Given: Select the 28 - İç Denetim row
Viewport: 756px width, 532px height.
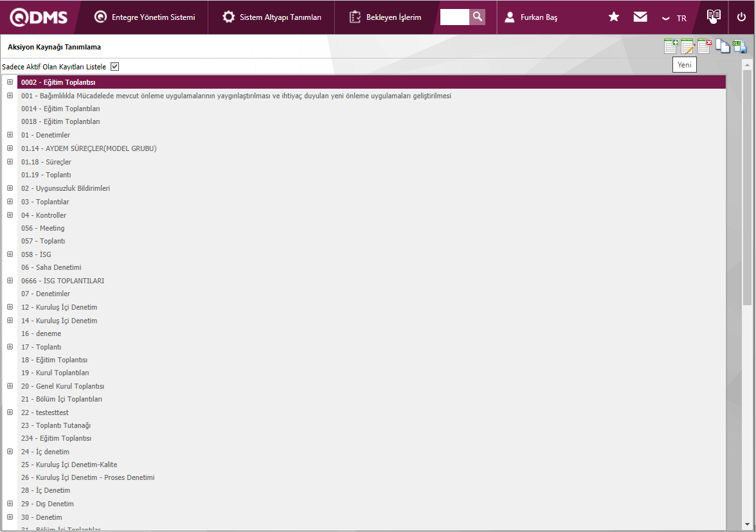Looking at the screenshot, I should point(372,490).
